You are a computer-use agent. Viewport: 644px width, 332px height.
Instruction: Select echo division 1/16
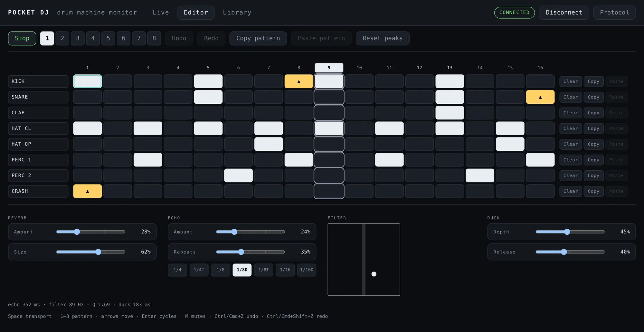click(x=285, y=270)
